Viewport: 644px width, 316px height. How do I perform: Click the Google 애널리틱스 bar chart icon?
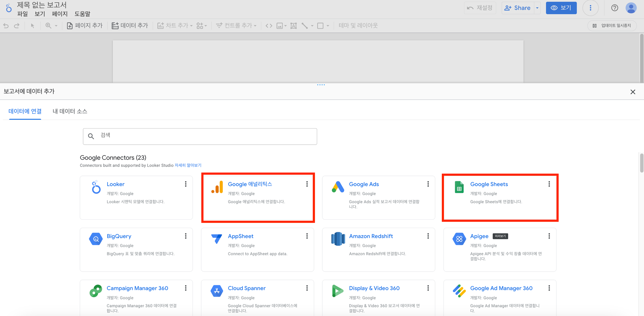pyautogui.click(x=217, y=187)
